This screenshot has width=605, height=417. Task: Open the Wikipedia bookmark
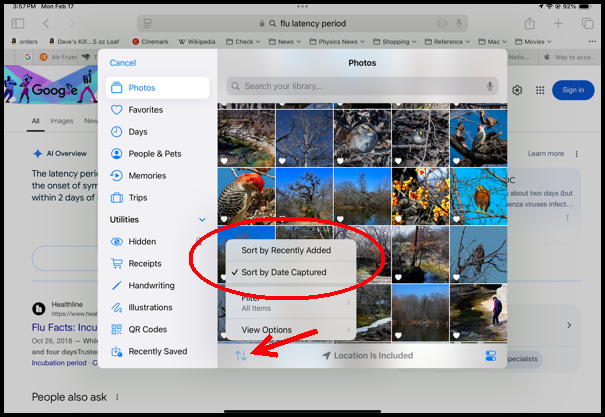[x=197, y=42]
